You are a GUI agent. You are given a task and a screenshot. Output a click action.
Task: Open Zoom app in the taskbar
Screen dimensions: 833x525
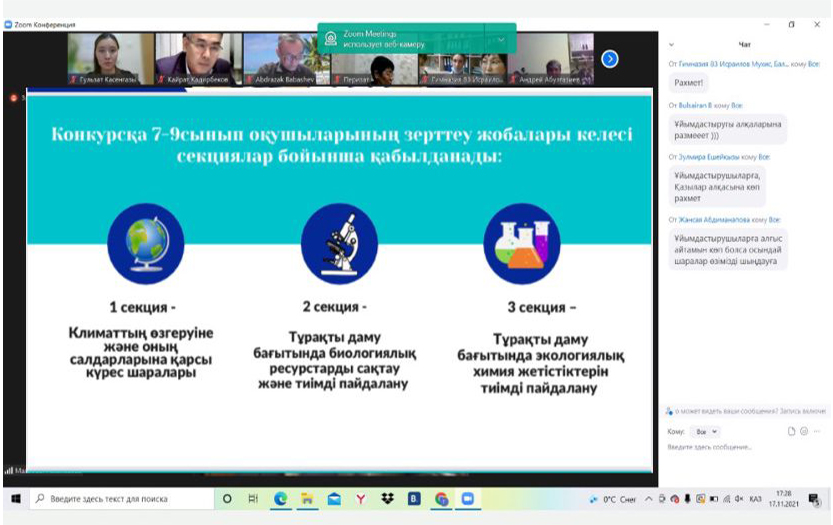466,498
